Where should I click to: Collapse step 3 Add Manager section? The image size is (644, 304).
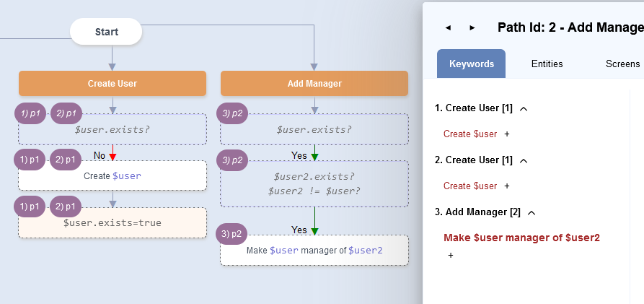coord(532,212)
